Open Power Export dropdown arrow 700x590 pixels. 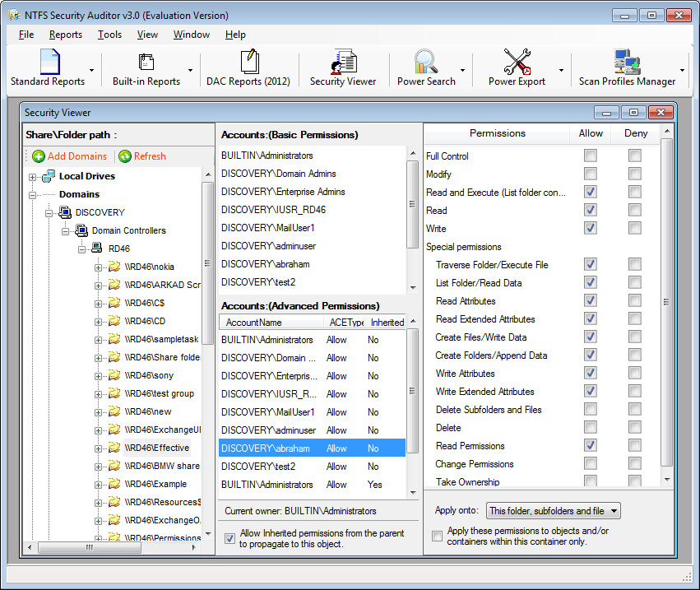[561, 71]
